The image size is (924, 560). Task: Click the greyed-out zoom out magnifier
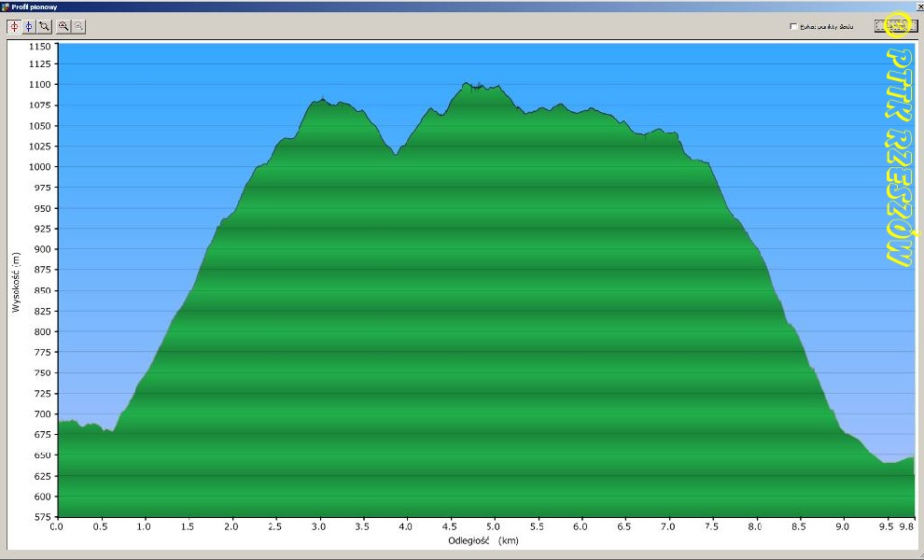click(x=77, y=27)
